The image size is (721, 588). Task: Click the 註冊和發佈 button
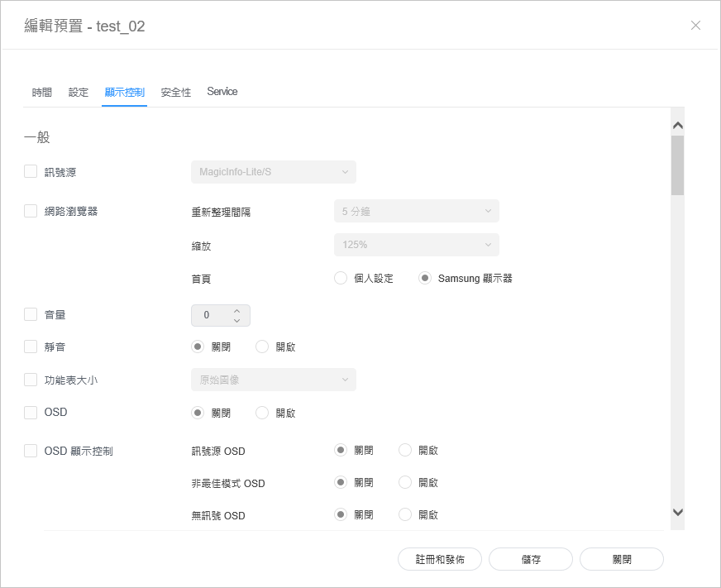pyautogui.click(x=440, y=559)
